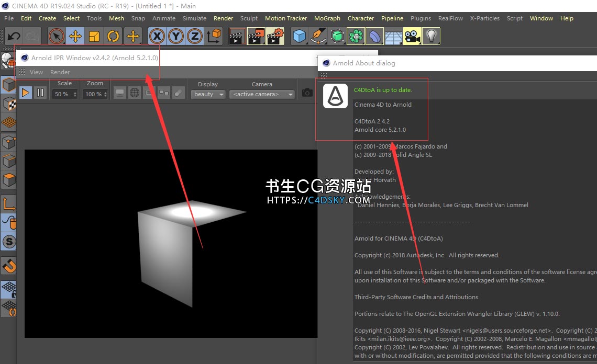Screen dimensions: 597x364
Task: Click the Zoom stepper arrows
Action: (x=105, y=94)
